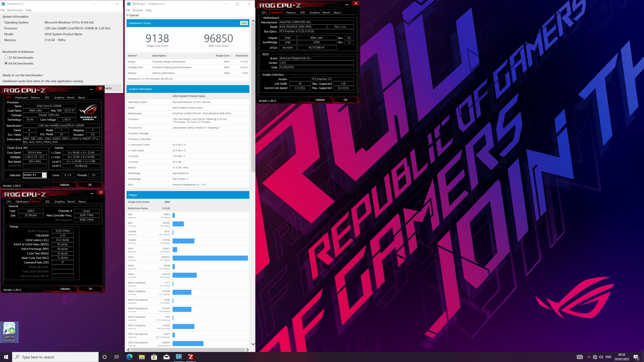Viewport: 644px width, 362px height.
Task: Click the 96850 Multi-Core Score
Action: 218,38
